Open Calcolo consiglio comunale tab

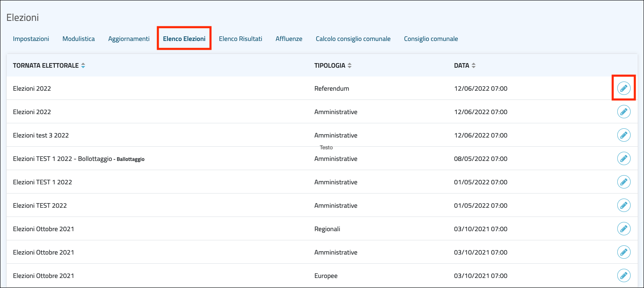tap(353, 39)
